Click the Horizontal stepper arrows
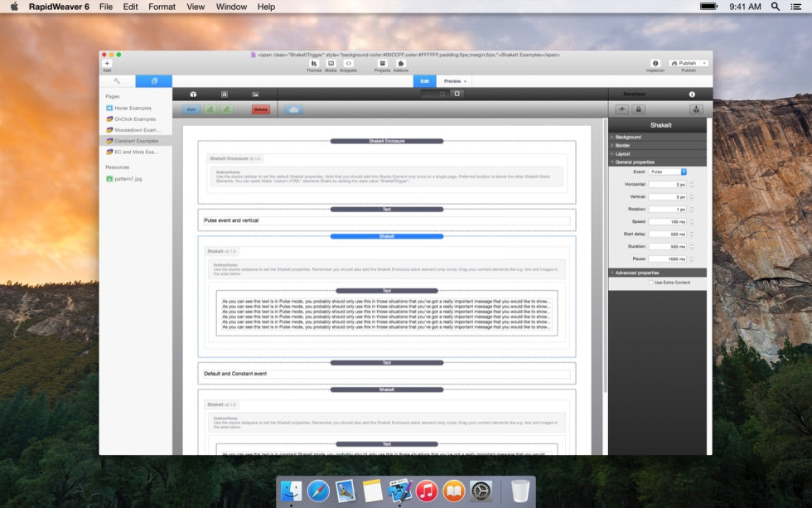Image resolution: width=812 pixels, height=508 pixels. pos(691,184)
